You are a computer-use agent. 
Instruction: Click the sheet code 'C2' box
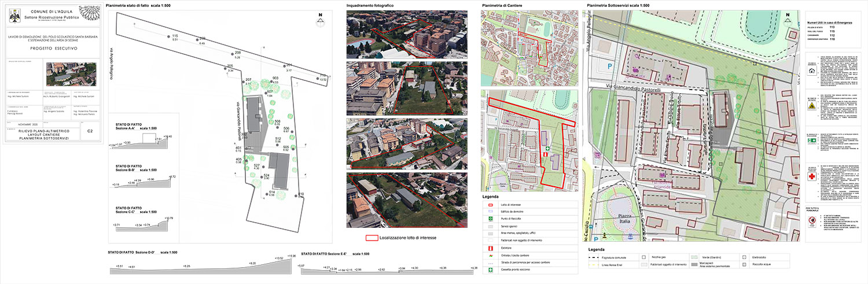click(90, 132)
